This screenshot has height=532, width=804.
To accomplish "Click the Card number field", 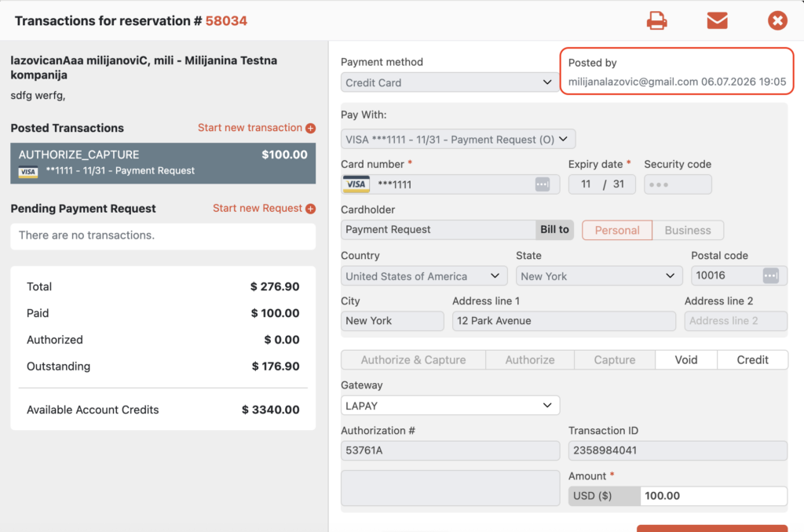I will [450, 184].
